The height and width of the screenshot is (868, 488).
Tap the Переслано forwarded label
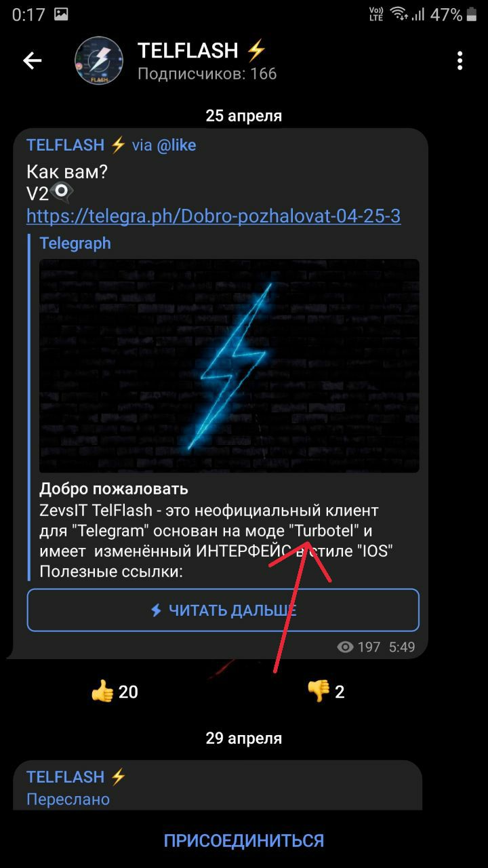point(68,800)
